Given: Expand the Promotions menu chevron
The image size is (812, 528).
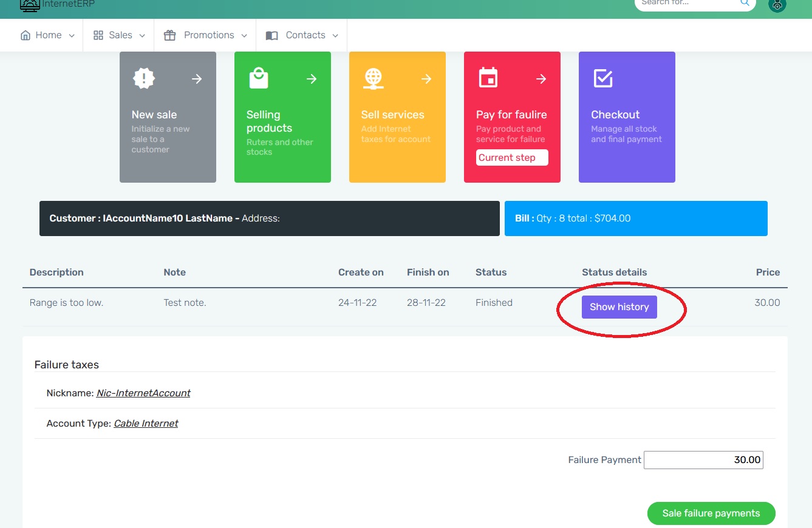Looking at the screenshot, I should [x=244, y=36].
